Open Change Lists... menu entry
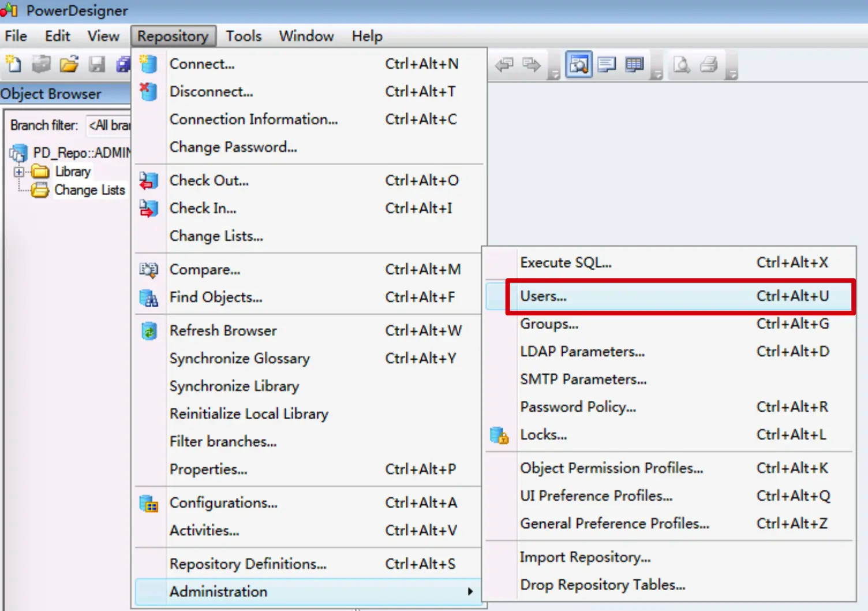 point(309,236)
